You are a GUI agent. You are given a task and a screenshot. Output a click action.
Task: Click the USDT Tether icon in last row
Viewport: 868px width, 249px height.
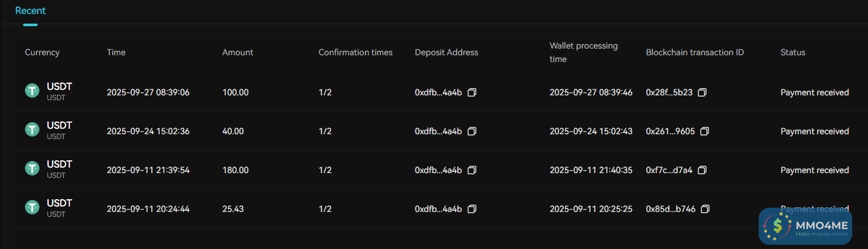coord(32,208)
